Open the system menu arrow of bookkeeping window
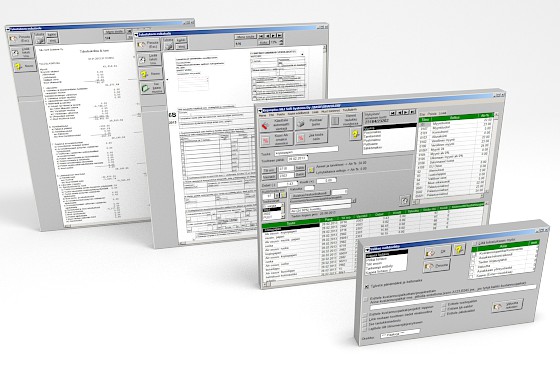Viewport: 560px width, 373px height. click(x=260, y=111)
